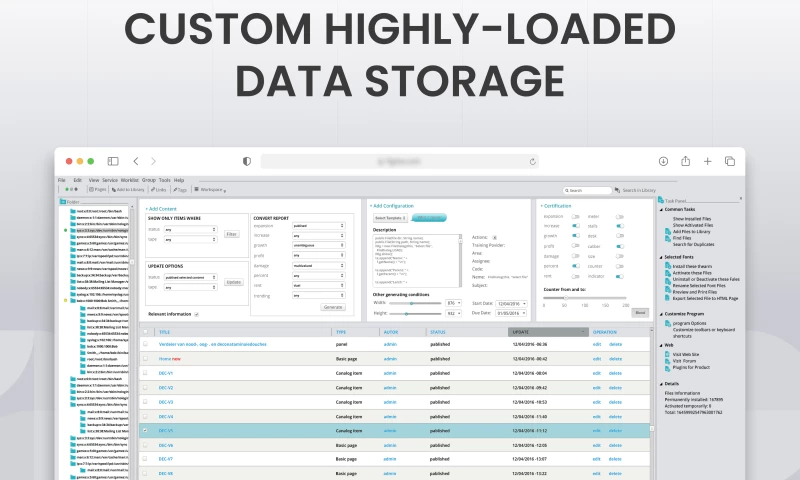Image resolution: width=800 pixels, height=480 pixels.
Task: Open the Service menu
Action: [x=110, y=180]
